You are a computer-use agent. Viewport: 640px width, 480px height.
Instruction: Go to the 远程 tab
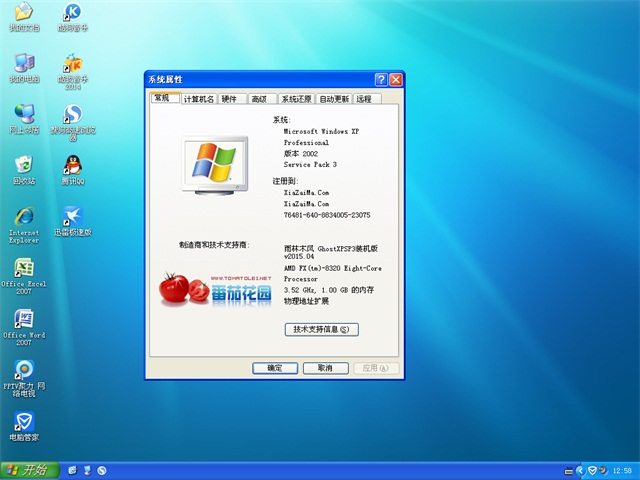(363, 99)
